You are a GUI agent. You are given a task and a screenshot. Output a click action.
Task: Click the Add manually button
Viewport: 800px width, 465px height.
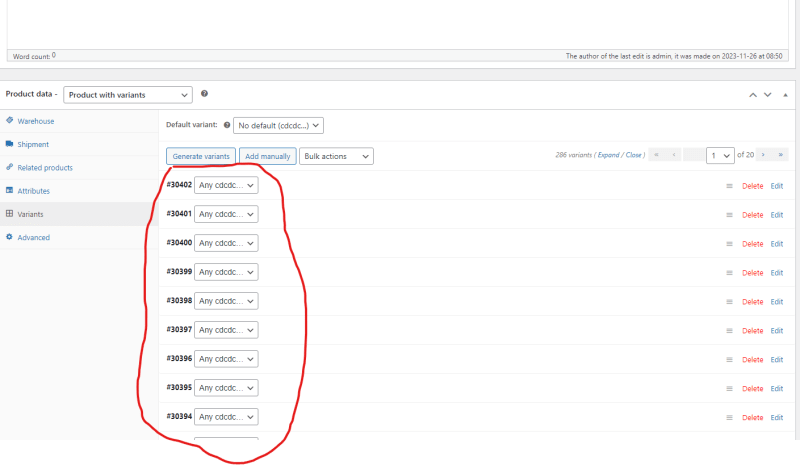267,156
